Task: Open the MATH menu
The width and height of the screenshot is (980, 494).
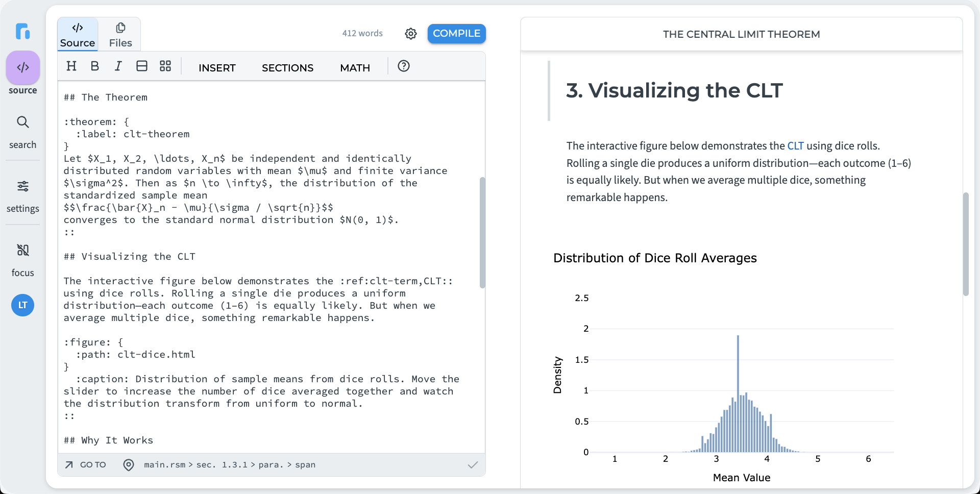Action: coord(355,68)
